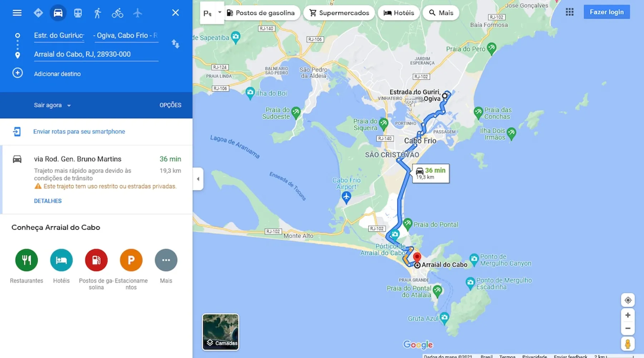Open the input language dropdown arrow

pos(220,13)
